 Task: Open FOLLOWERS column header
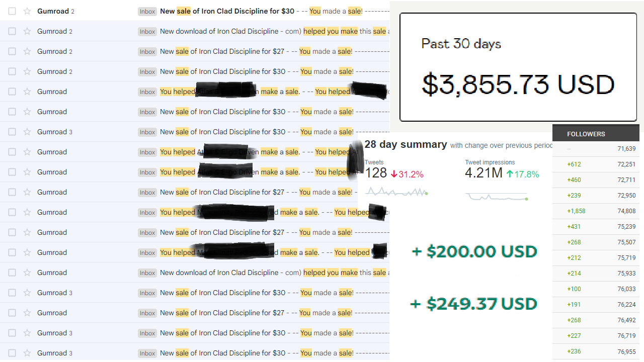point(586,134)
